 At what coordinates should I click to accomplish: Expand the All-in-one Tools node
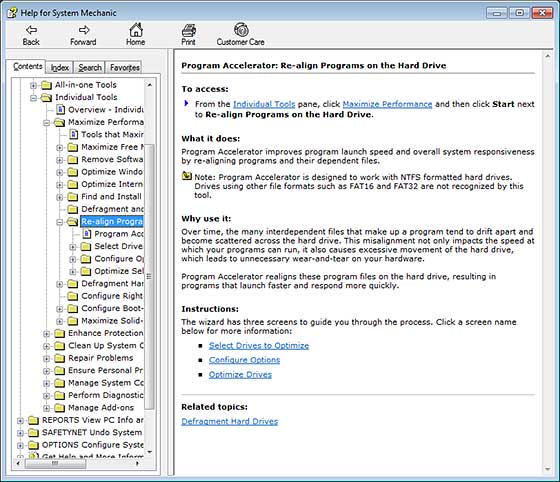[x=33, y=85]
